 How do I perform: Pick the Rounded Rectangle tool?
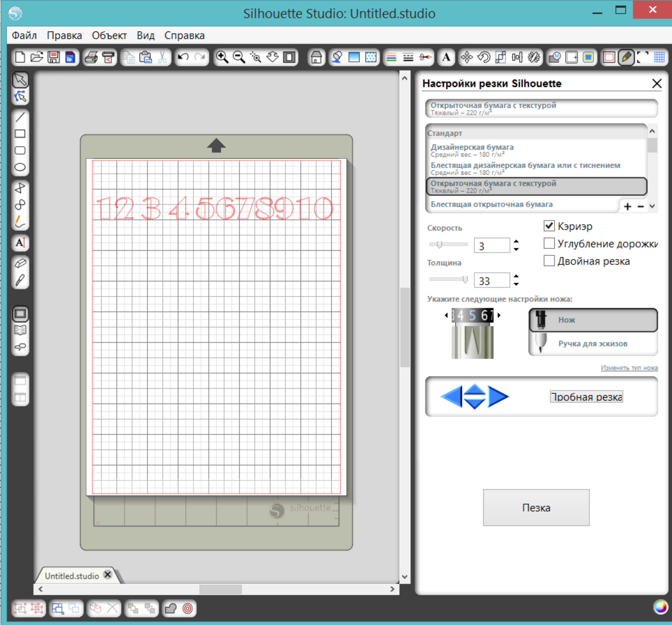click(20, 150)
